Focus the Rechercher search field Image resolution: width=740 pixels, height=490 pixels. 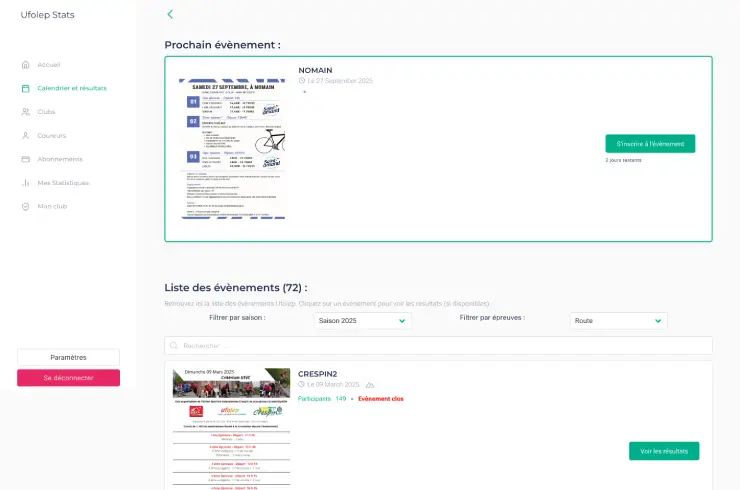point(440,345)
